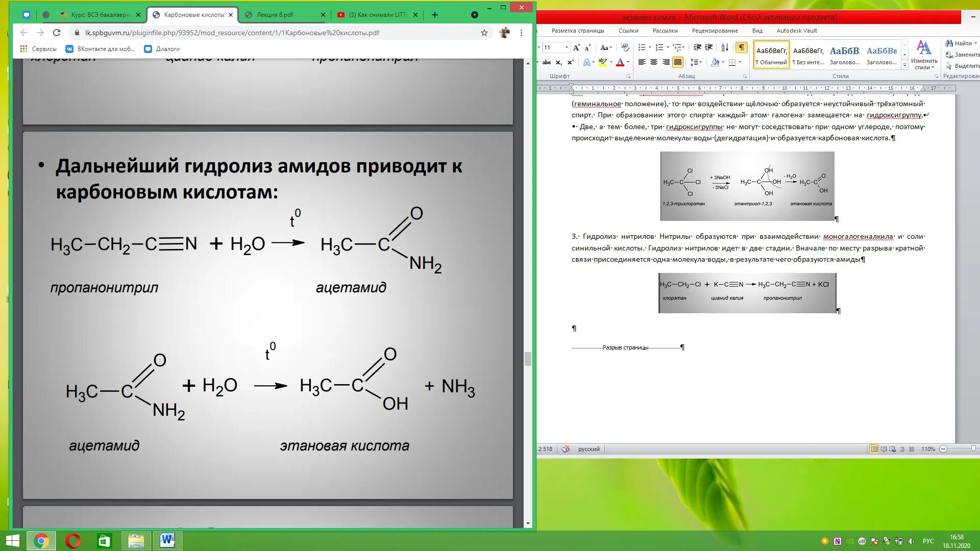The width and height of the screenshot is (980, 551).
Task: Run spelling check from the status bar
Action: pyautogui.click(x=567, y=449)
